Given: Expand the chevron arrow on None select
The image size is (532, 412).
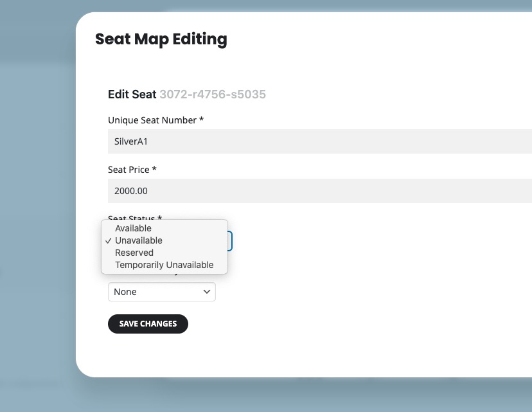Looking at the screenshot, I should coord(207,292).
